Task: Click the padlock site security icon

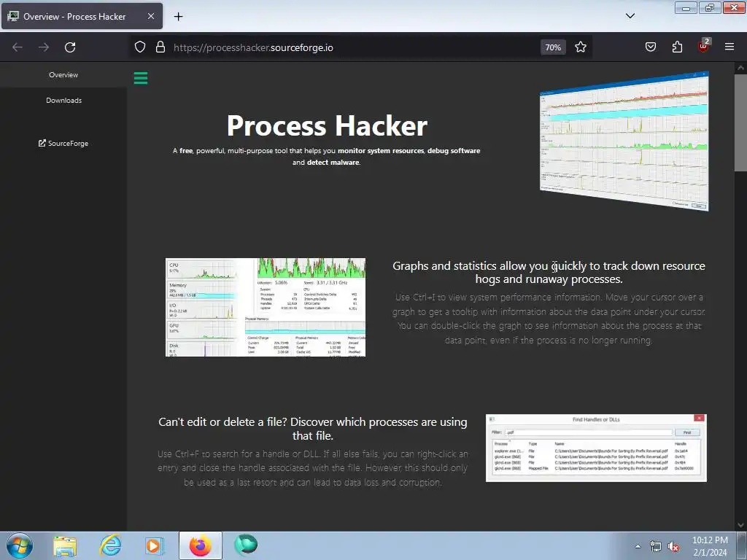Action: 160,47
